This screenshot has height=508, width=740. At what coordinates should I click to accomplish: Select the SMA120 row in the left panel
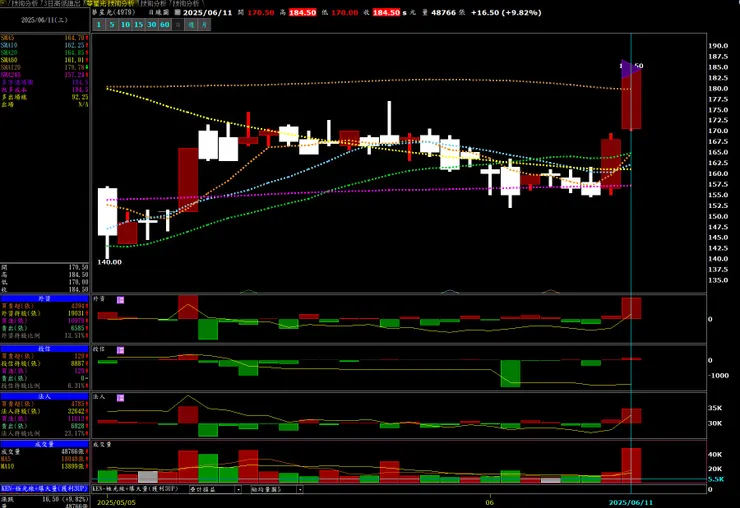click(44, 68)
